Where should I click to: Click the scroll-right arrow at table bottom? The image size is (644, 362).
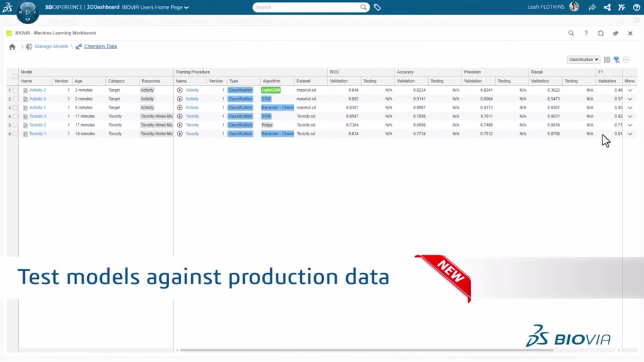pyautogui.click(x=619, y=350)
